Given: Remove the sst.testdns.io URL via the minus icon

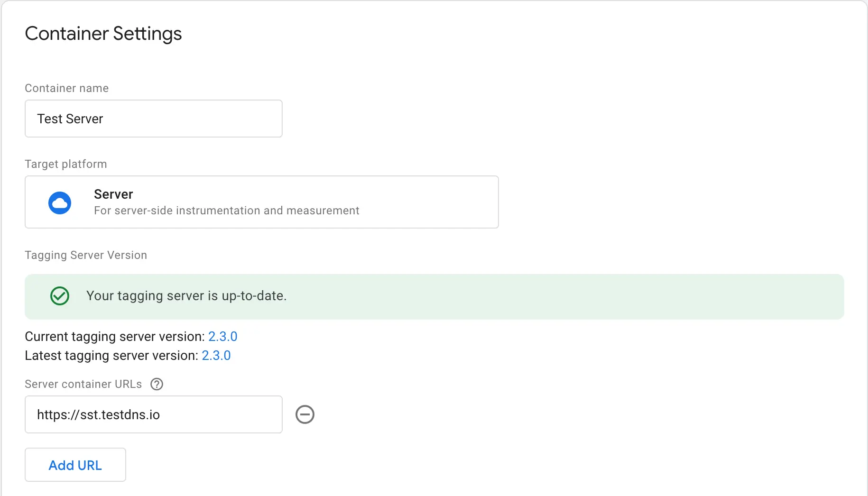Looking at the screenshot, I should coord(305,414).
